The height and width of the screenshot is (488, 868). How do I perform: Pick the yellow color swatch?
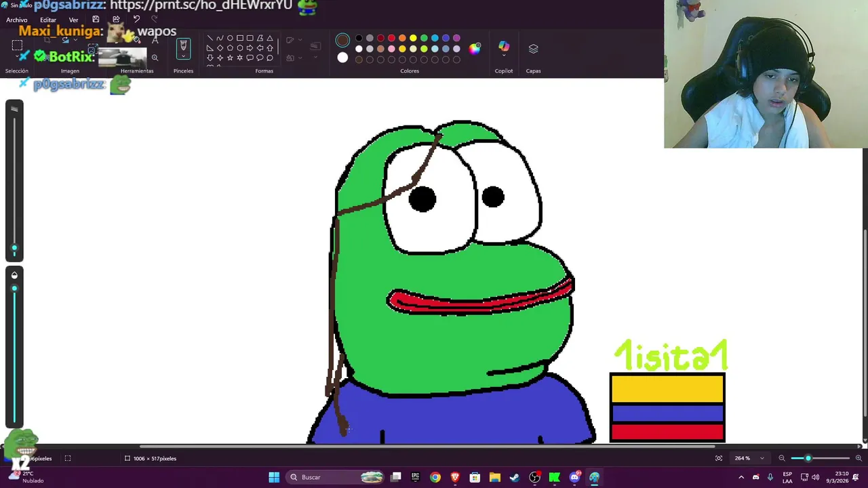coord(413,38)
